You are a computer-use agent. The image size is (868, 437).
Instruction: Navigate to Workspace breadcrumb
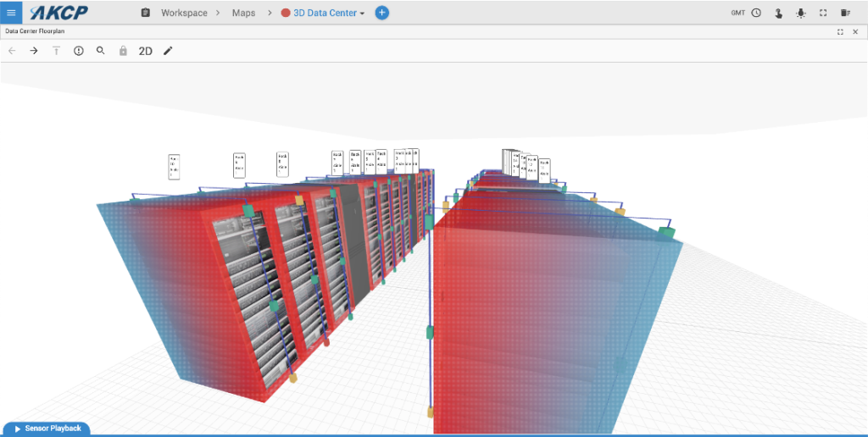[x=184, y=13]
